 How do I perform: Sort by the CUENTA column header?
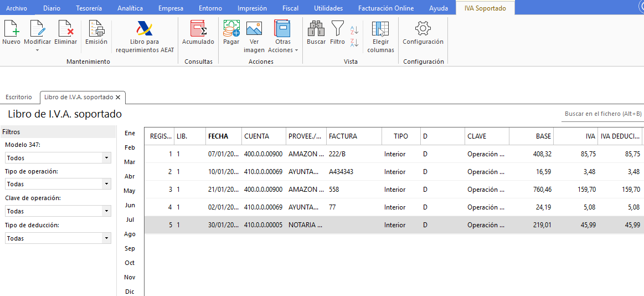tap(264, 136)
